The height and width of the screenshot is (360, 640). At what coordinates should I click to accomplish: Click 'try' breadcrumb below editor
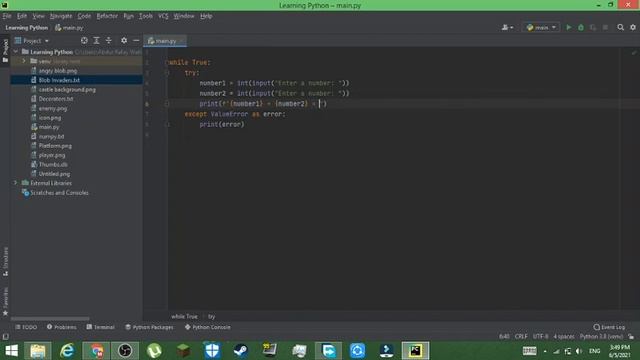[x=211, y=316]
